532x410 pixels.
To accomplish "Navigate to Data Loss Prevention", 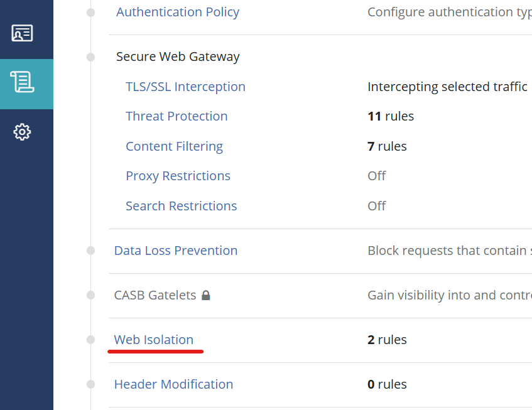I will coord(176,251).
